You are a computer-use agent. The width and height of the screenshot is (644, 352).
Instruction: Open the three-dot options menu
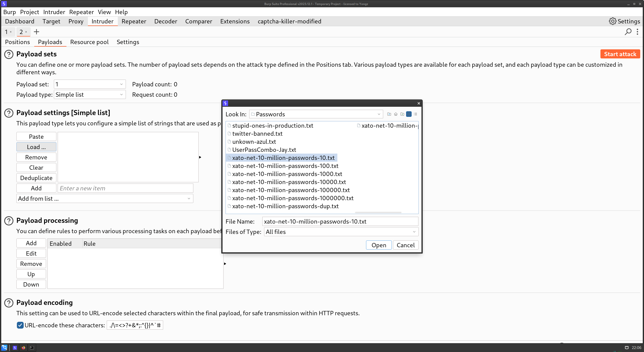pos(637,32)
